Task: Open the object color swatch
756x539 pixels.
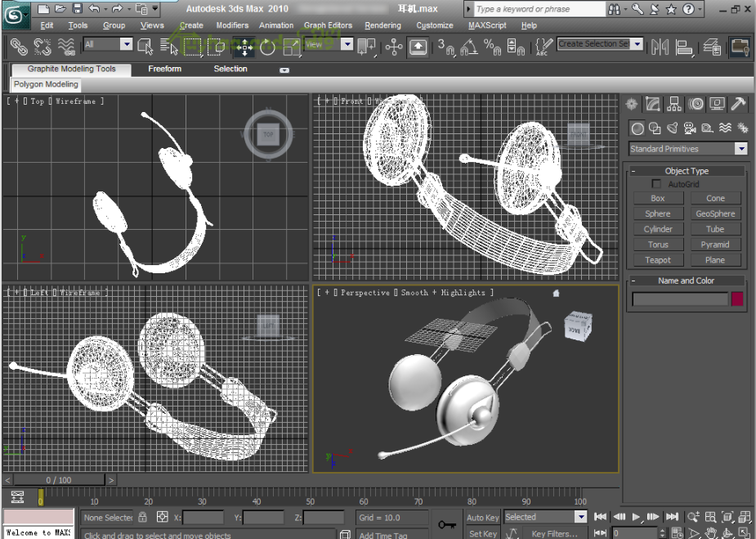Action: tap(736, 299)
